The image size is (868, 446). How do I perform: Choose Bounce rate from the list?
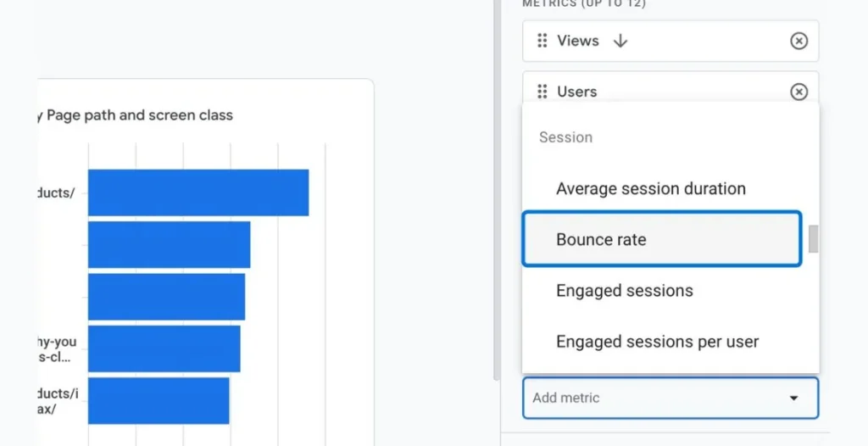point(661,239)
